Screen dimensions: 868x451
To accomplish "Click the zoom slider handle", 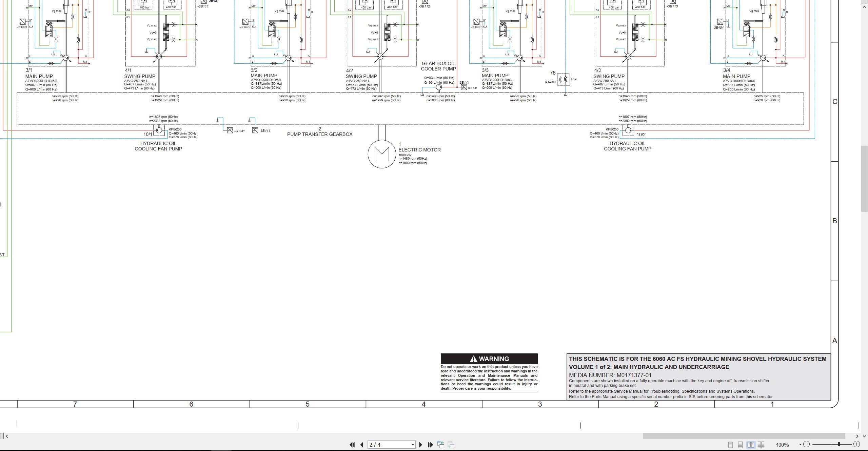I will pyautogui.click(x=839, y=444).
